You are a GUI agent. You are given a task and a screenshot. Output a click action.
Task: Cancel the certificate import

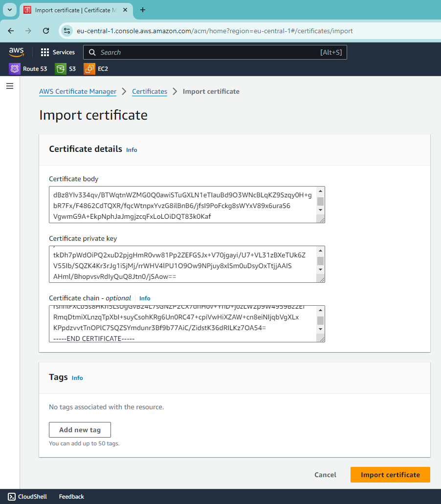(x=325, y=475)
